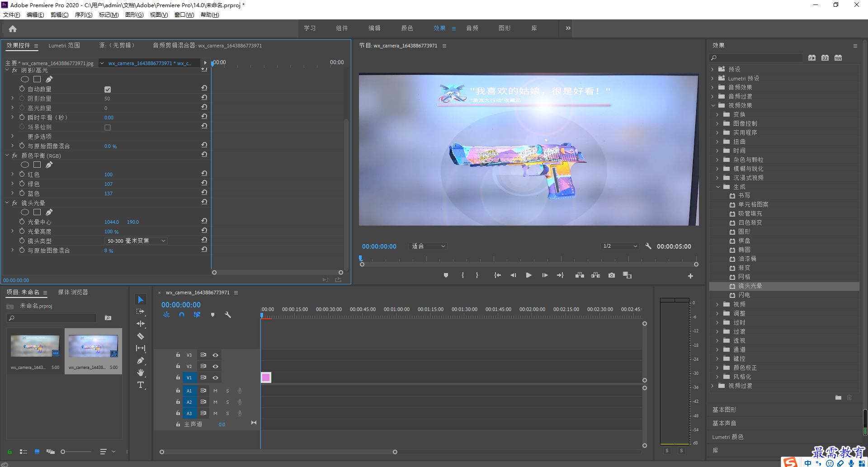
Task: Switch to the 媒体浏览器 tab
Action: pos(73,292)
